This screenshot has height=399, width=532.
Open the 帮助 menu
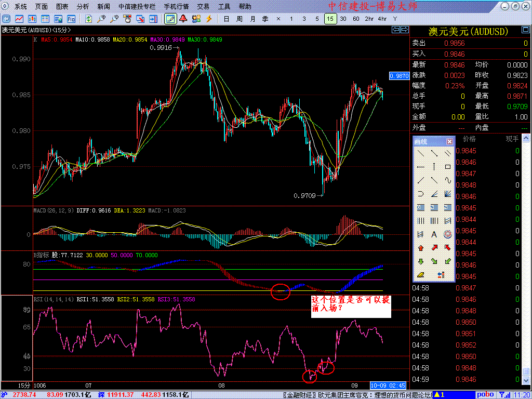[245, 6]
